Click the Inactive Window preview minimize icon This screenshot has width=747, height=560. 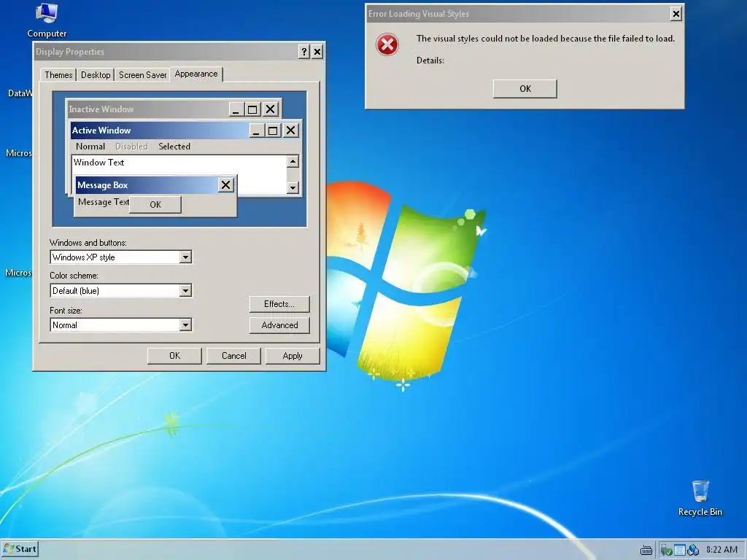click(x=236, y=109)
